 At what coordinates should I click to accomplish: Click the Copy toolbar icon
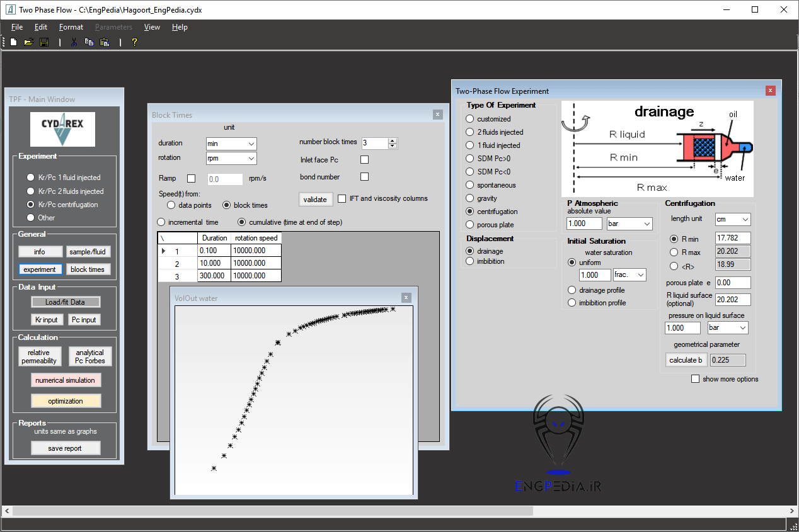click(x=89, y=42)
